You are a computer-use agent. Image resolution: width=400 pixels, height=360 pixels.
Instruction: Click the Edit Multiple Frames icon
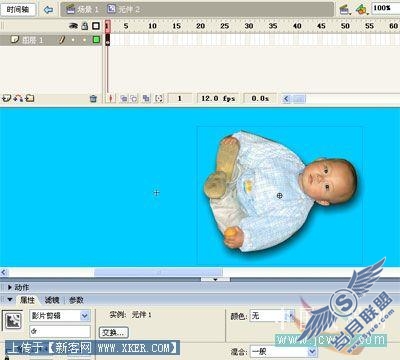(x=146, y=98)
